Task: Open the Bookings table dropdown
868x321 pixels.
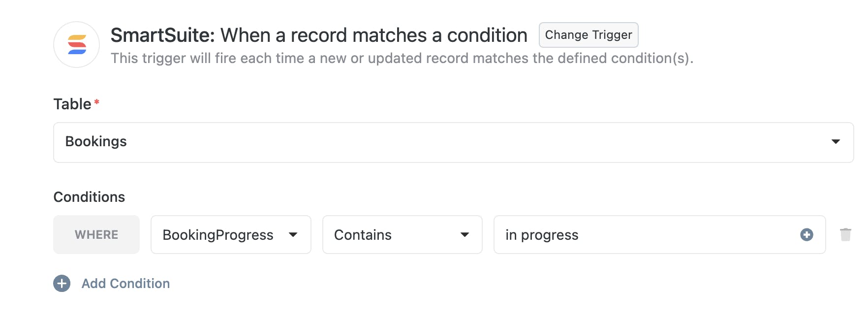Action: coord(453,142)
